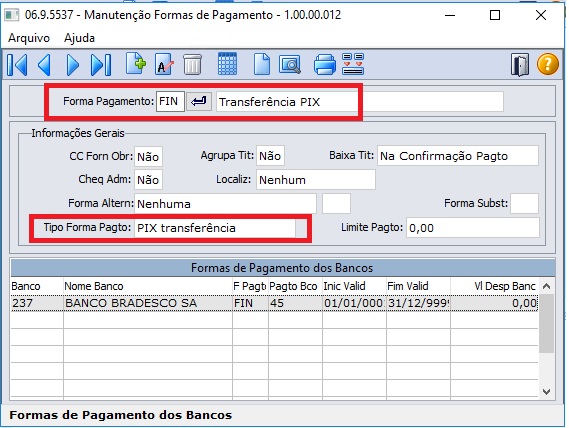Open search with the magnifier icon
The image size is (569, 428).
290,65
